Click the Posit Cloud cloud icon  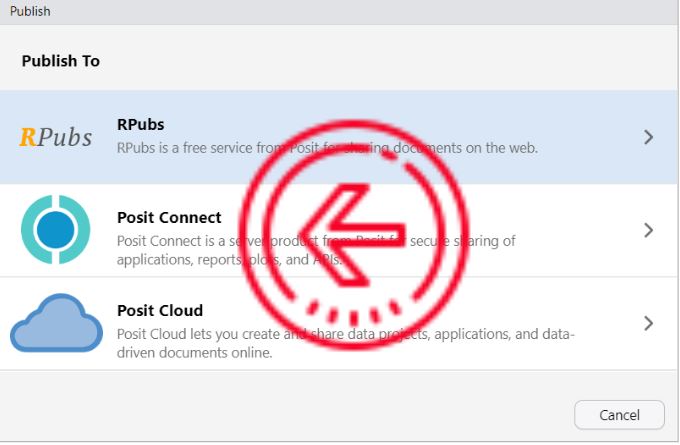pyautogui.click(x=56, y=322)
